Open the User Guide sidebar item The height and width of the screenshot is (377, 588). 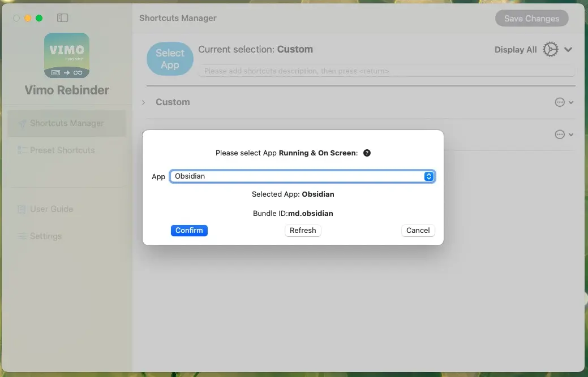pos(51,209)
